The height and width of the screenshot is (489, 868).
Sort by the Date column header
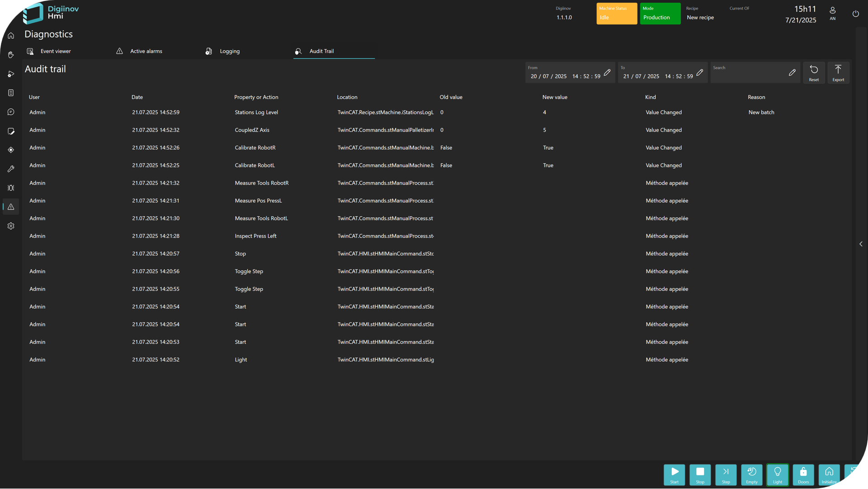(137, 97)
